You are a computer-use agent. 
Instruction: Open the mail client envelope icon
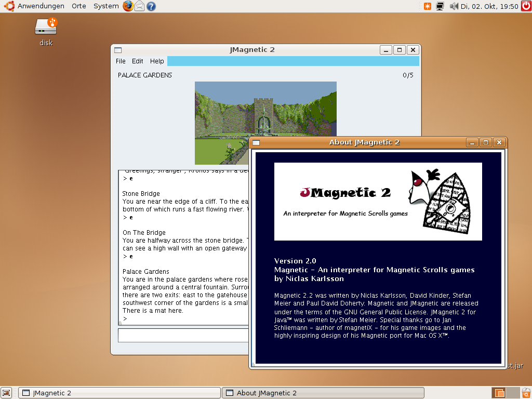pyautogui.click(x=140, y=6)
